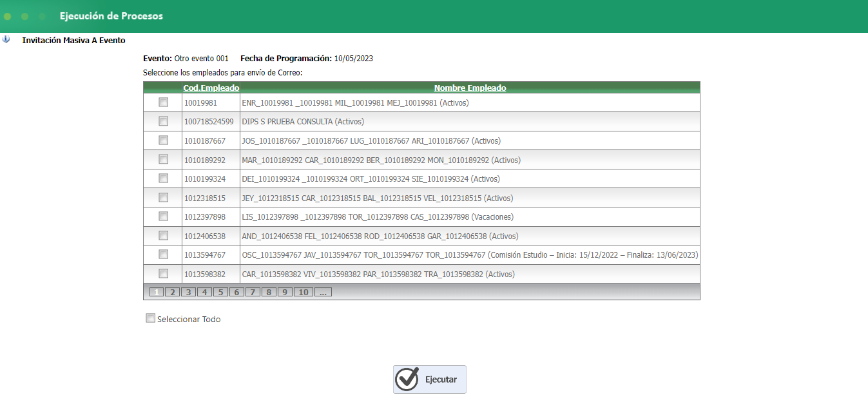Go to page 9 of the table
Viewport: 868px width, 404px height.
[x=285, y=292]
